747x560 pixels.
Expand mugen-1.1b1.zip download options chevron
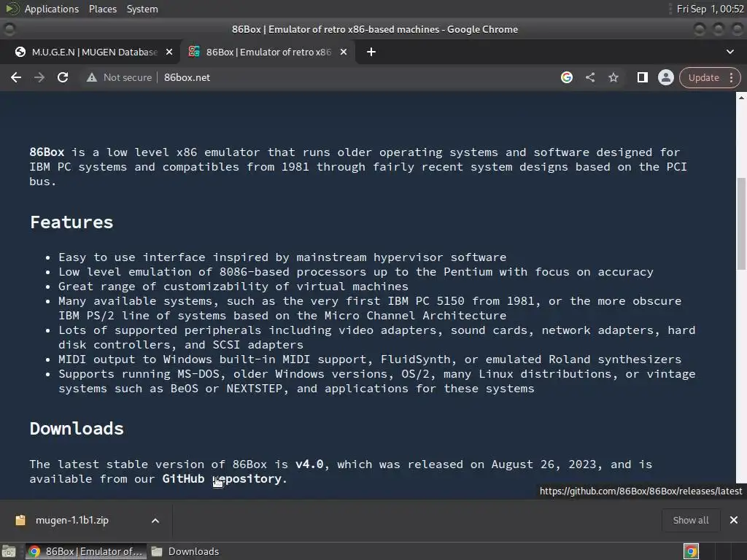(155, 521)
